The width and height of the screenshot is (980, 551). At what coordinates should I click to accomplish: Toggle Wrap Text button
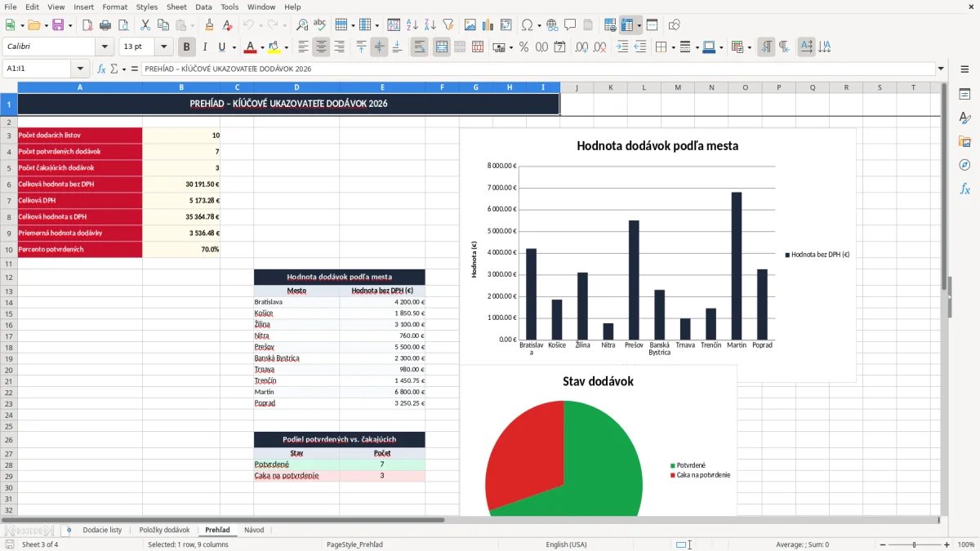(x=420, y=47)
